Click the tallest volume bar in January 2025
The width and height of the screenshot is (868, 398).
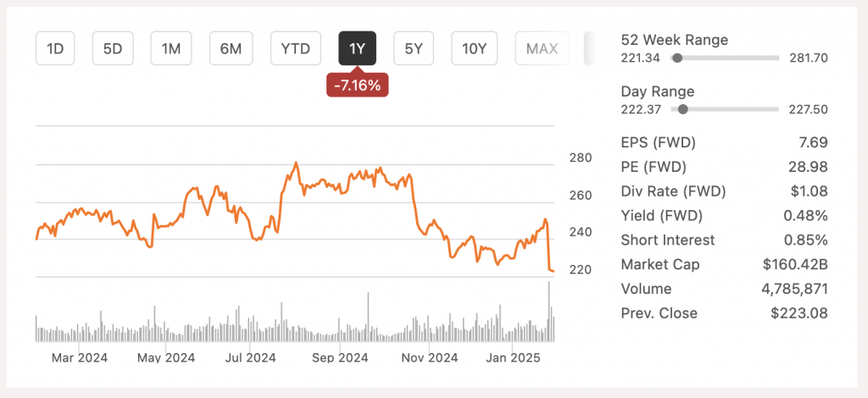tap(549, 312)
